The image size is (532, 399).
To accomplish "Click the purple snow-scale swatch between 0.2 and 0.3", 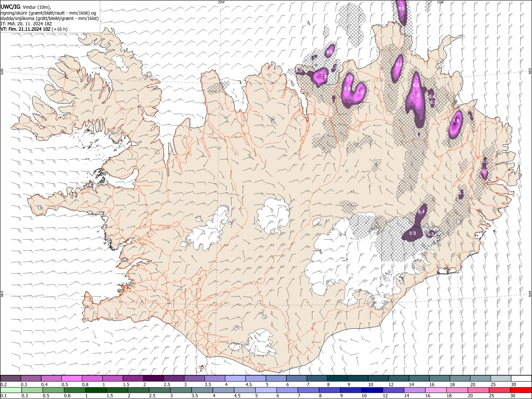I will pos(10,379).
